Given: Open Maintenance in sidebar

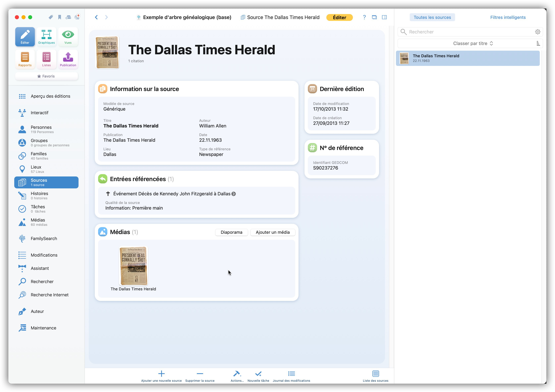Looking at the screenshot, I should pyautogui.click(x=46, y=328).
